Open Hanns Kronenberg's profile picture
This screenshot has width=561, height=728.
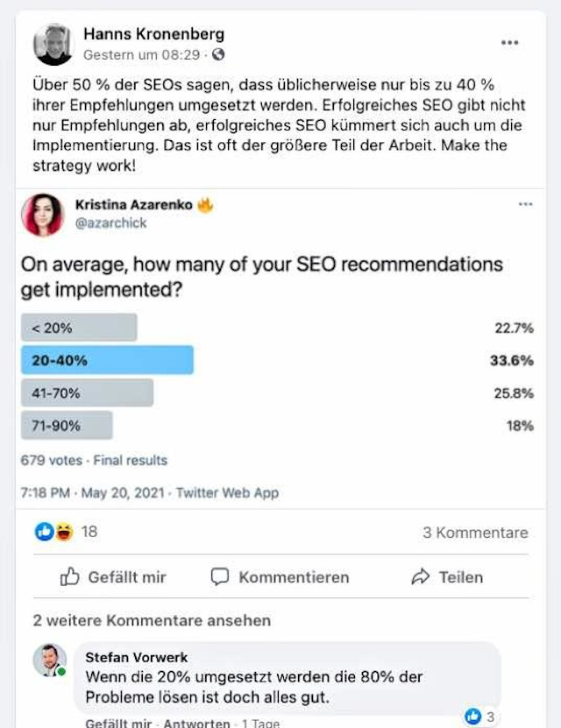click(x=53, y=45)
